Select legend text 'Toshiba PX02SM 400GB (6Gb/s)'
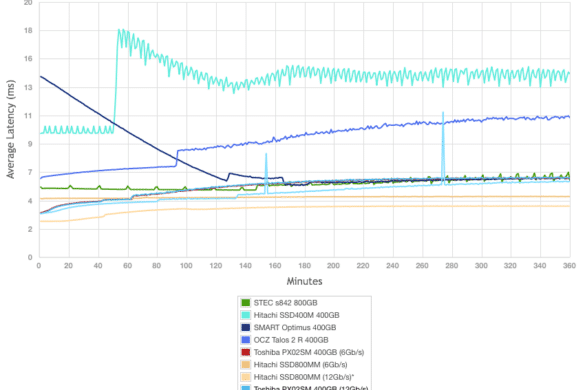Viewport: 585px width, 390px height. [309, 352]
